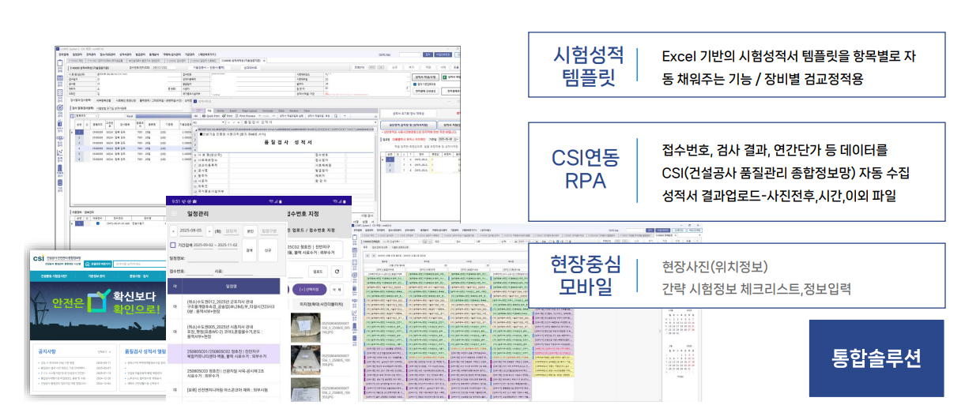This screenshot has height=420, width=980.
Task: Tap the 삭제 button beside 선택지정
Action: click(337, 290)
